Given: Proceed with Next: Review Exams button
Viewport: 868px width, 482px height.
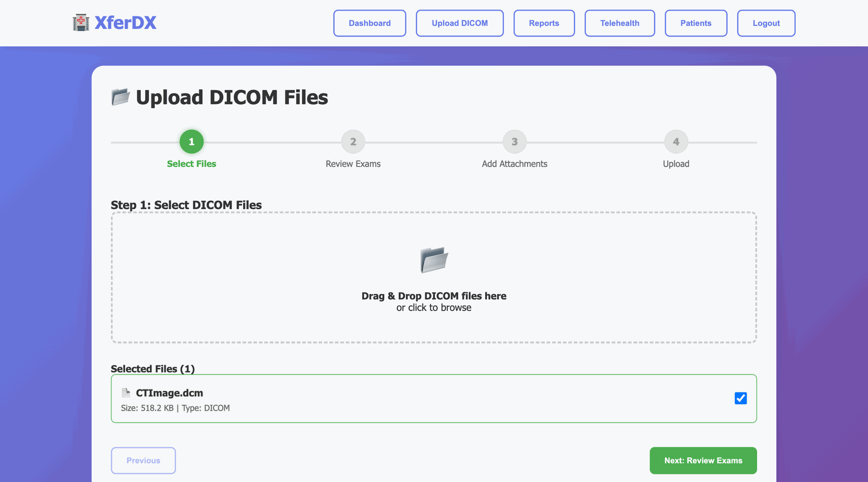Looking at the screenshot, I should [x=703, y=460].
